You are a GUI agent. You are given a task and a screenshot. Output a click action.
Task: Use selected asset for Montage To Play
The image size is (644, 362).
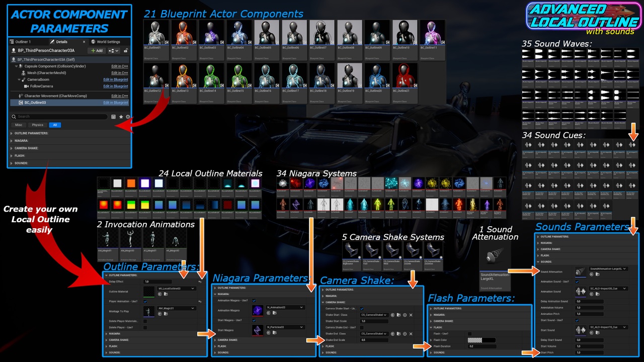(159, 314)
